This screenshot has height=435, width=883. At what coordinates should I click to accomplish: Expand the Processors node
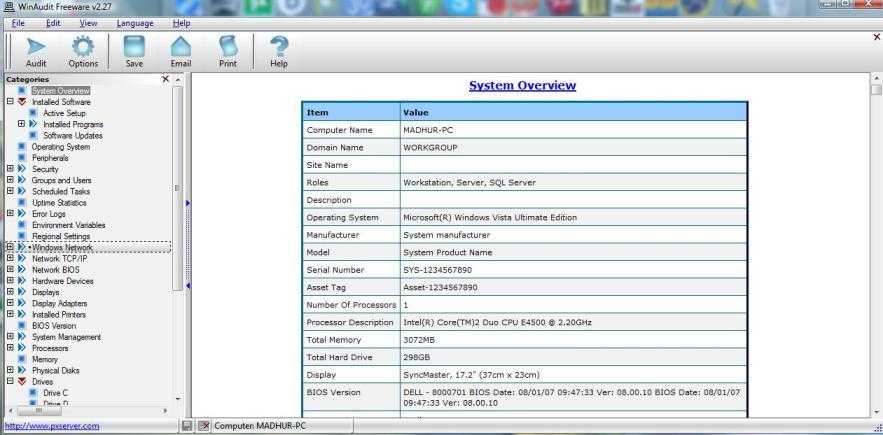[10, 348]
